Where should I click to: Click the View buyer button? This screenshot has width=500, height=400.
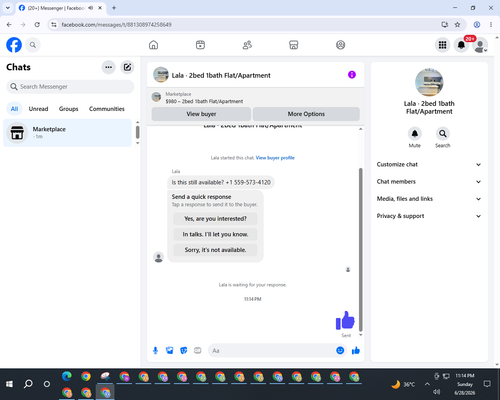(201, 114)
